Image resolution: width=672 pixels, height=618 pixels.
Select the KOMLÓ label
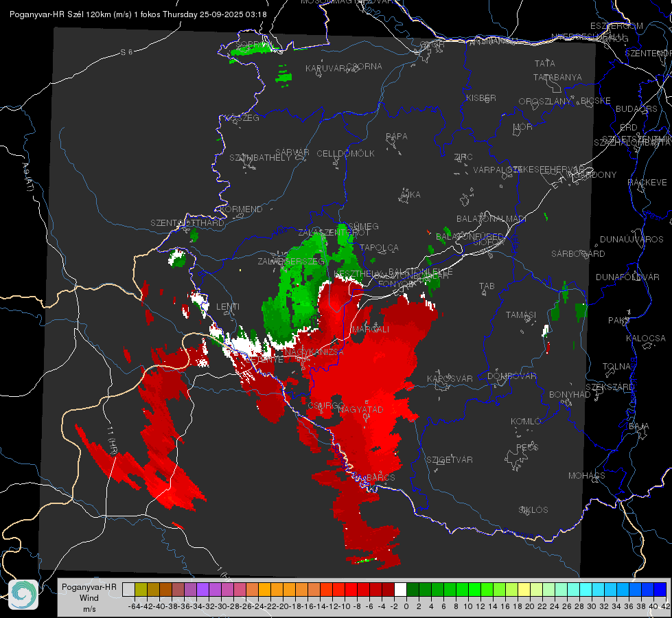coord(526,421)
